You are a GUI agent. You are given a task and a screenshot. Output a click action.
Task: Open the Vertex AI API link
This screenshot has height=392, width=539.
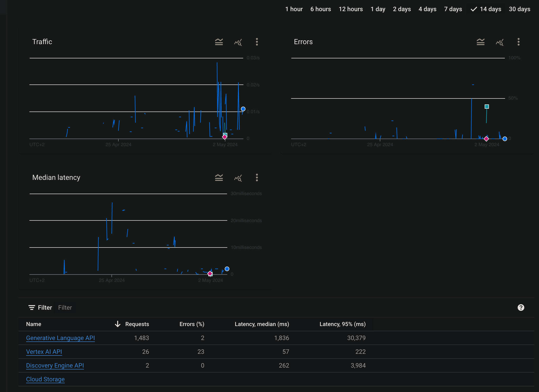[44, 352]
